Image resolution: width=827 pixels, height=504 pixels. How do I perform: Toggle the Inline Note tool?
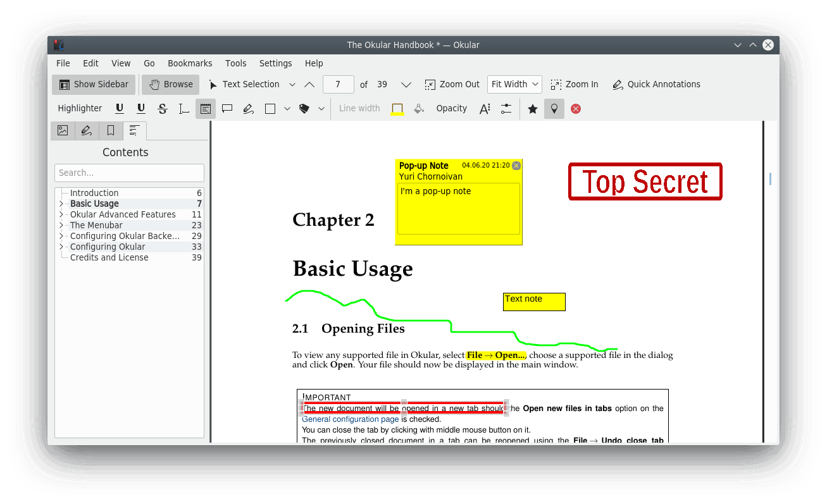(206, 109)
